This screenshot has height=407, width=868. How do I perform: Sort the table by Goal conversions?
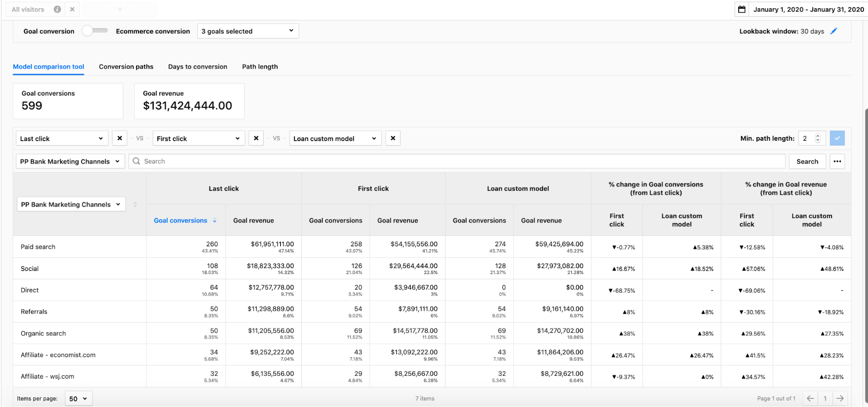pos(185,220)
